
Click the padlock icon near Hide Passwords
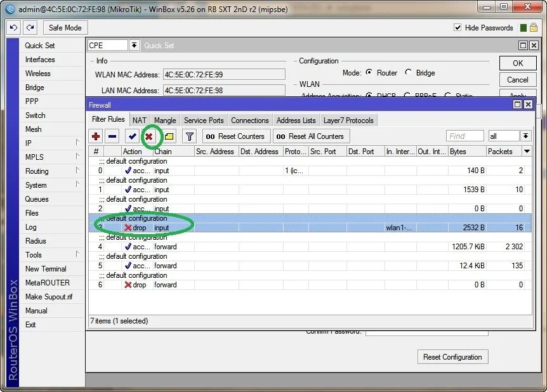coord(534,27)
